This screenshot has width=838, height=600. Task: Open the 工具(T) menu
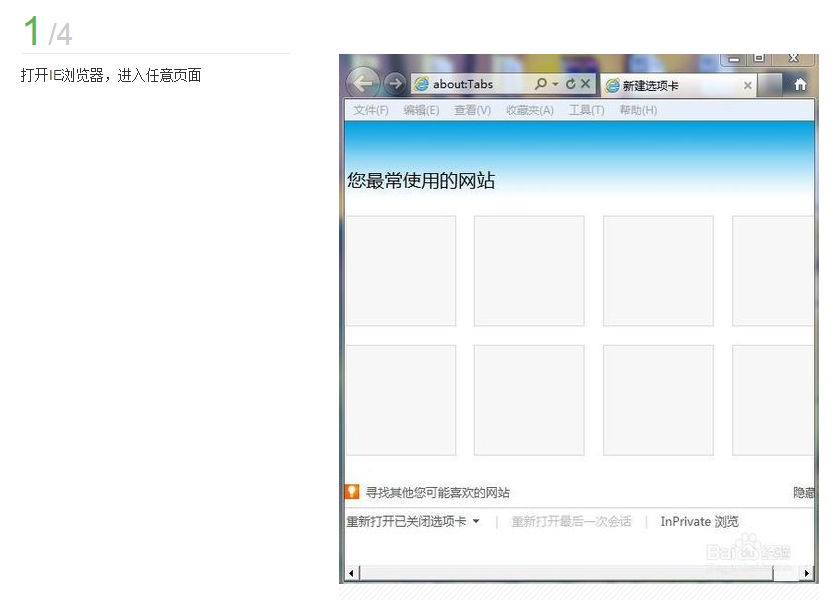(586, 110)
